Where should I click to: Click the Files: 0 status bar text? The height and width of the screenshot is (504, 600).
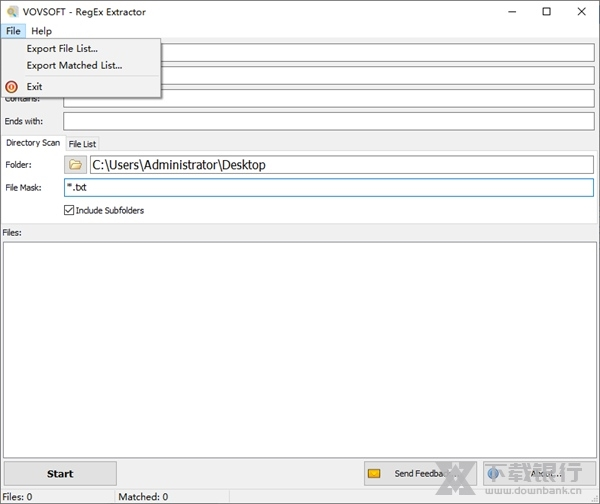(18, 497)
